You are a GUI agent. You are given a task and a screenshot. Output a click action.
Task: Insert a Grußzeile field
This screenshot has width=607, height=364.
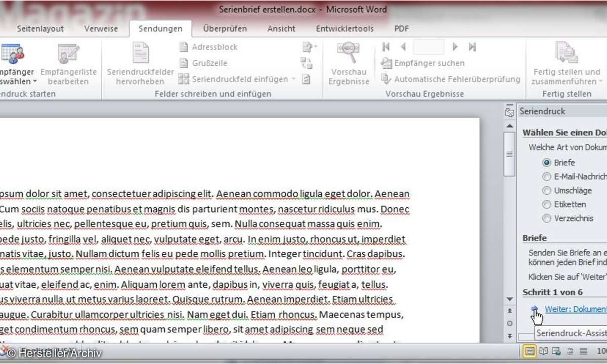203,63
